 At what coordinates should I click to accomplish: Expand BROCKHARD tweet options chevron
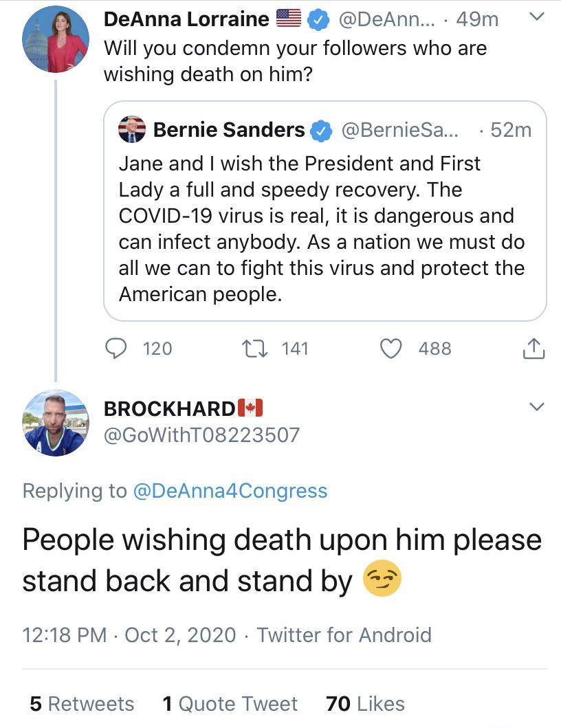point(537,406)
